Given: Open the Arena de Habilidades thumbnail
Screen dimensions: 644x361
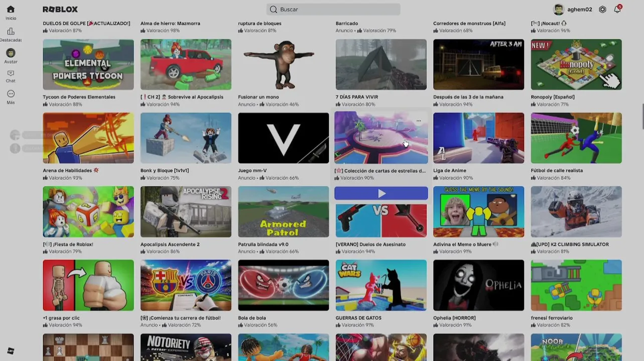Looking at the screenshot, I should tap(88, 138).
